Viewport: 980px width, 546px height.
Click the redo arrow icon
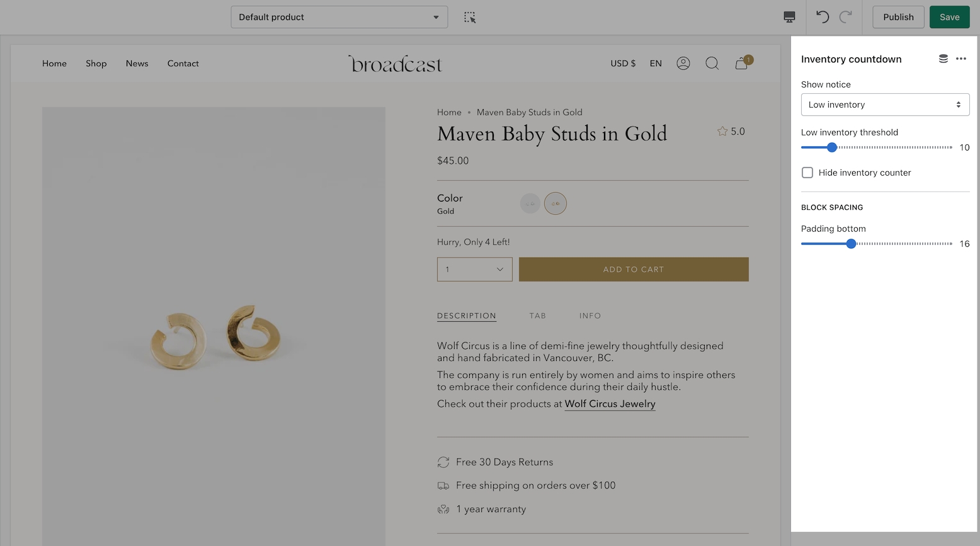(846, 17)
